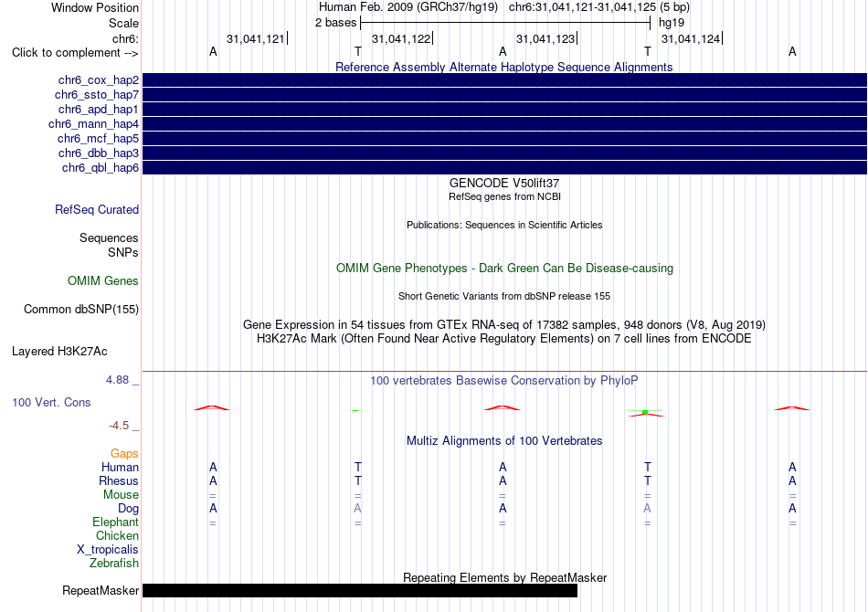868x612 pixels.
Task: Open the chr6_ssto_hap7 track label
Action: 97,95
